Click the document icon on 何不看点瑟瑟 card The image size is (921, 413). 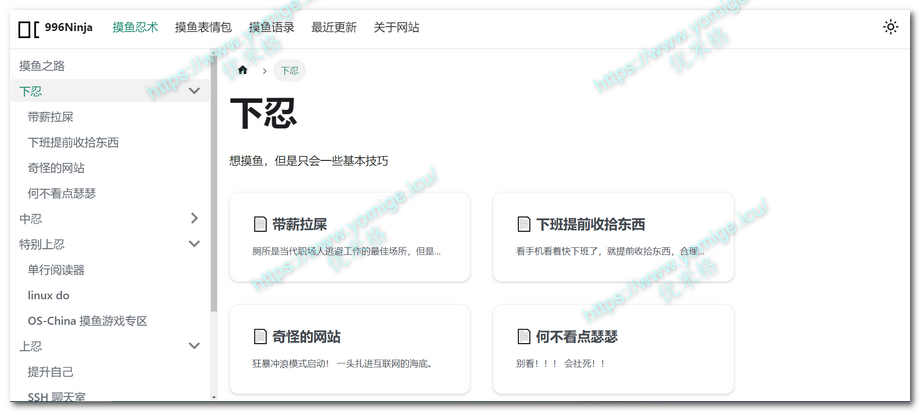click(524, 337)
